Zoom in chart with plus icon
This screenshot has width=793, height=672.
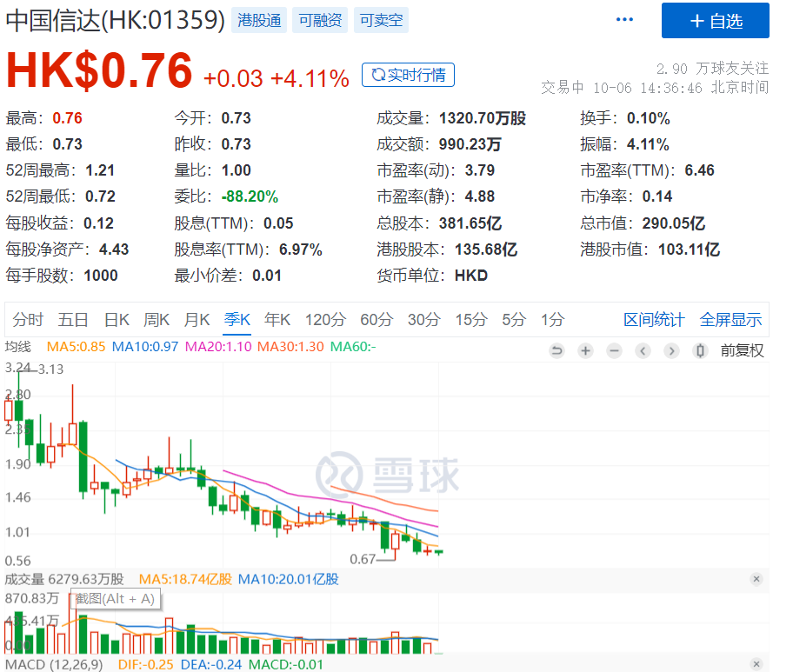pyautogui.click(x=586, y=350)
